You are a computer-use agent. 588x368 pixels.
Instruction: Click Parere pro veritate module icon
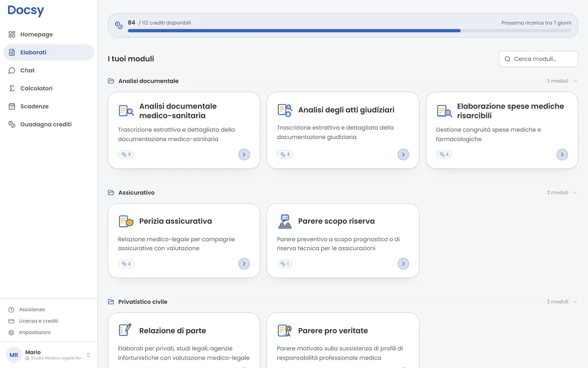[x=285, y=331]
